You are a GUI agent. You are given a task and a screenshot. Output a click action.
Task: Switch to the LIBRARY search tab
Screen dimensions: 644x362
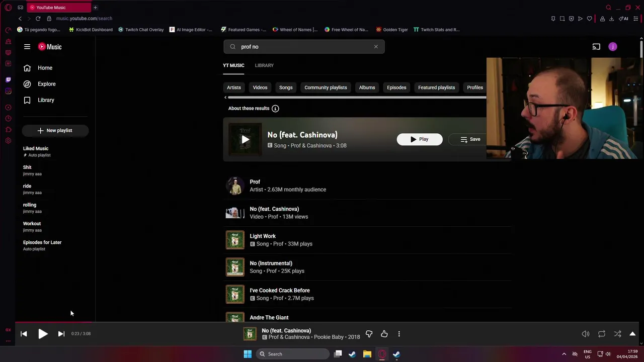pyautogui.click(x=264, y=65)
